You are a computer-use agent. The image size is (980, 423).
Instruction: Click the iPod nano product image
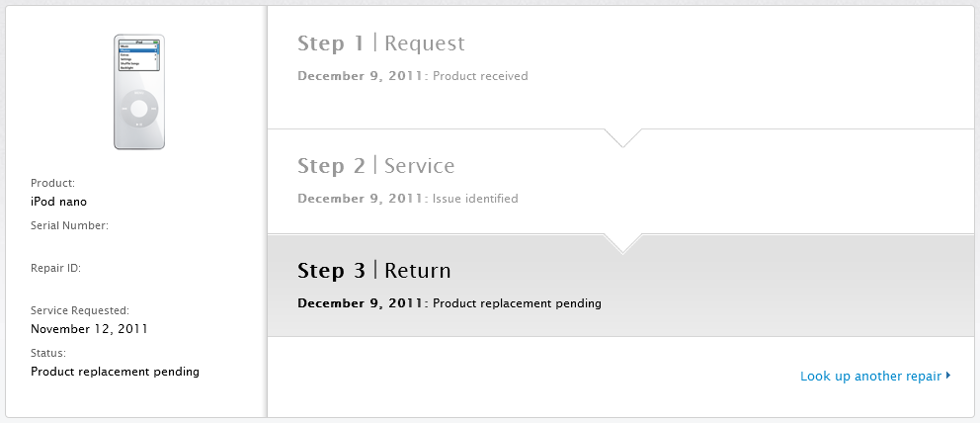pyautogui.click(x=138, y=92)
